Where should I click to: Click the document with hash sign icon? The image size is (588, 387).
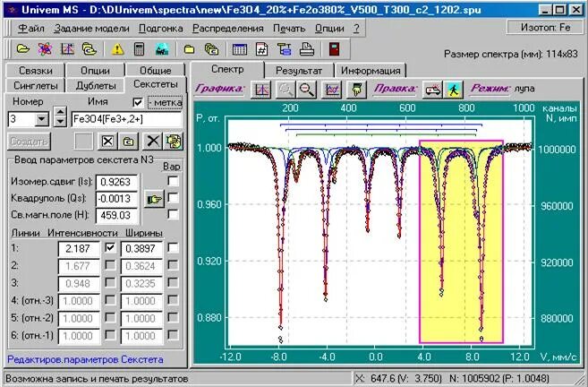point(261,48)
